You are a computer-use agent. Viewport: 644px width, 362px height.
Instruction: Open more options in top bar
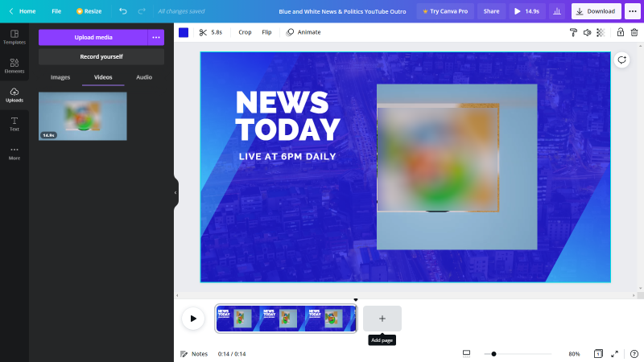pos(633,11)
